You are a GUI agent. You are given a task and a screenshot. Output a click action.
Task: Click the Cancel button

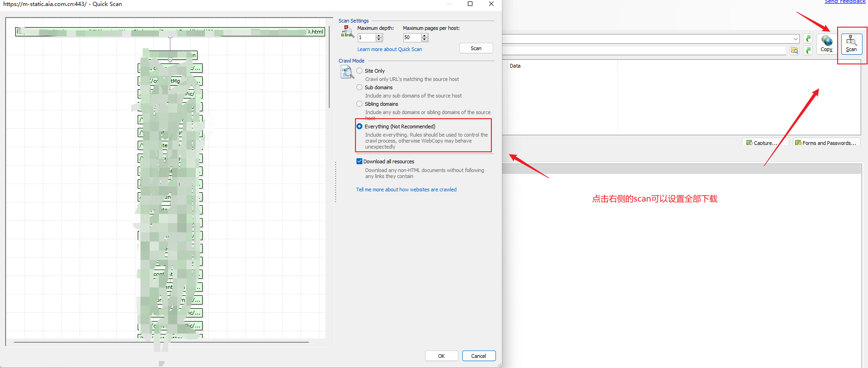tap(478, 356)
